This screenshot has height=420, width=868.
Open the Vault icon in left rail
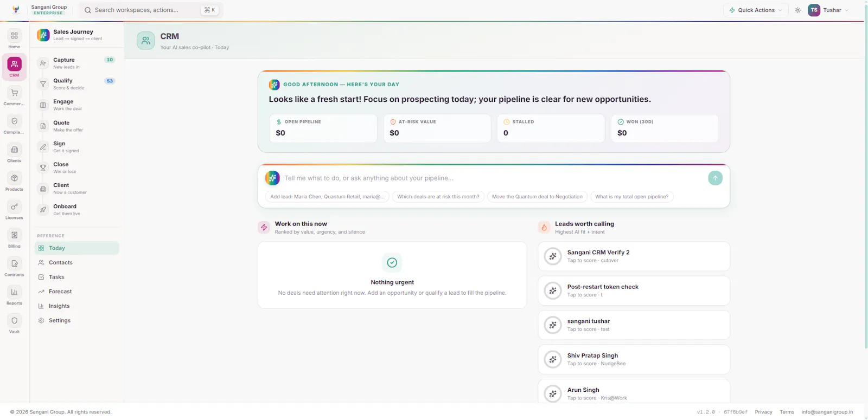(x=14, y=321)
